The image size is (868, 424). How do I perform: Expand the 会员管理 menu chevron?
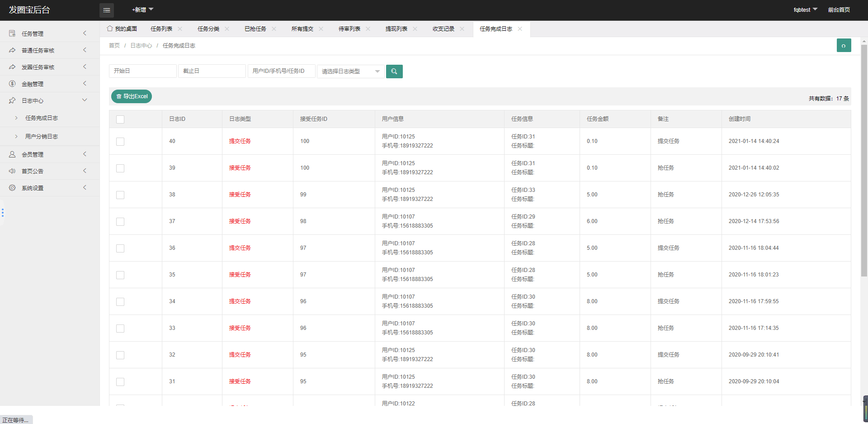[x=85, y=154]
